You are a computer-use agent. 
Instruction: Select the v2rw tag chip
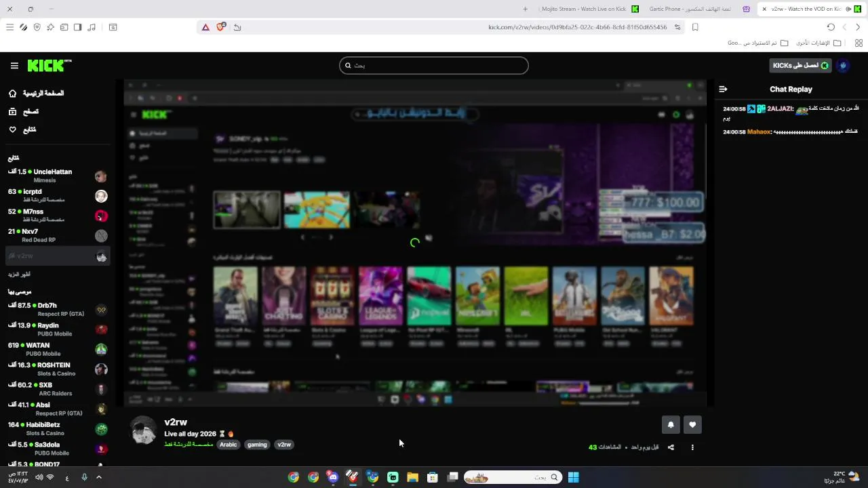click(x=284, y=445)
